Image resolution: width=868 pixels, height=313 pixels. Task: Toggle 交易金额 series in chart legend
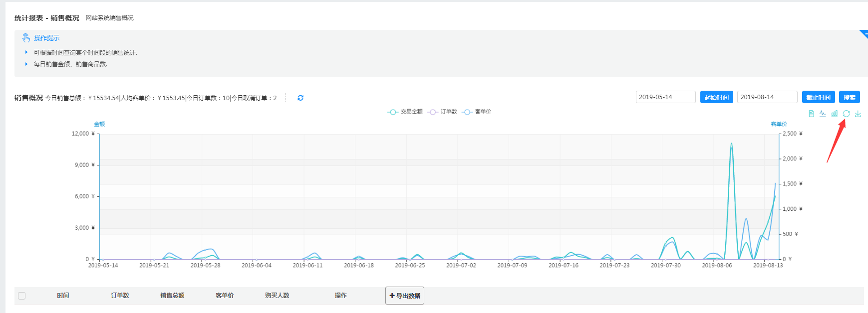point(405,112)
